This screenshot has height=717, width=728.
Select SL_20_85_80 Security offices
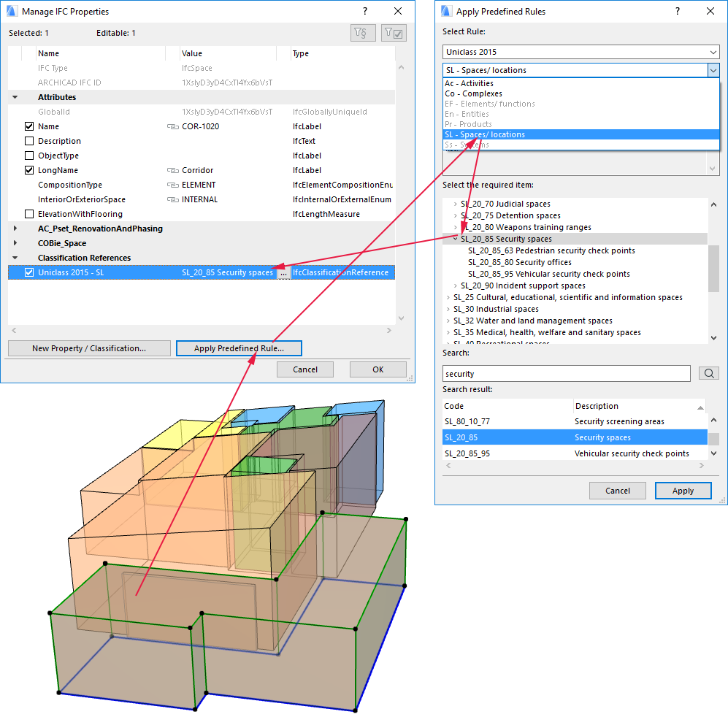click(520, 262)
